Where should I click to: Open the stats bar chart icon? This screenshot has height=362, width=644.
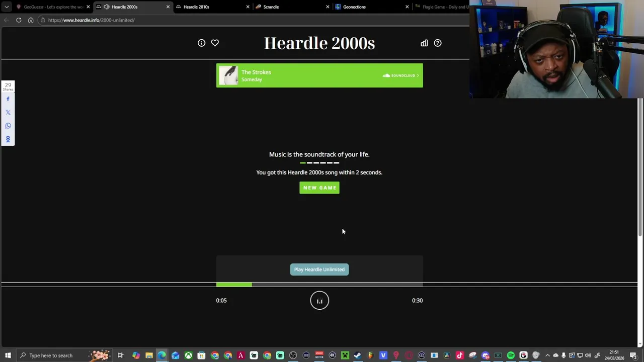[x=424, y=43]
